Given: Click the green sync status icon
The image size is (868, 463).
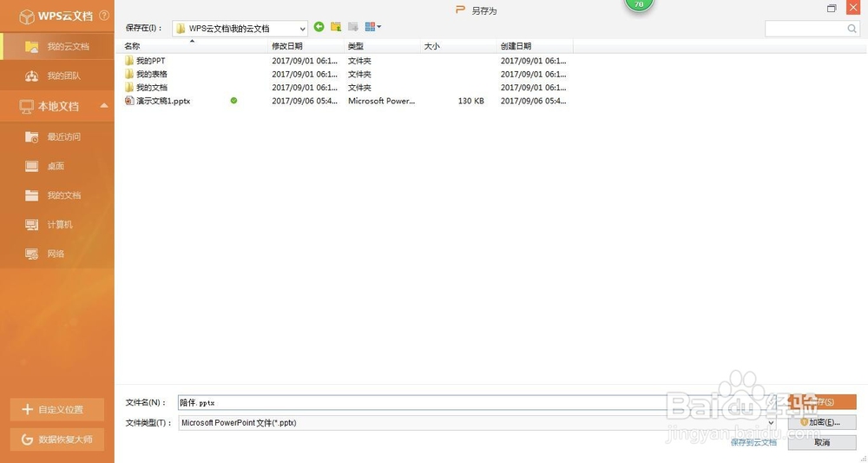Looking at the screenshot, I should point(233,101).
